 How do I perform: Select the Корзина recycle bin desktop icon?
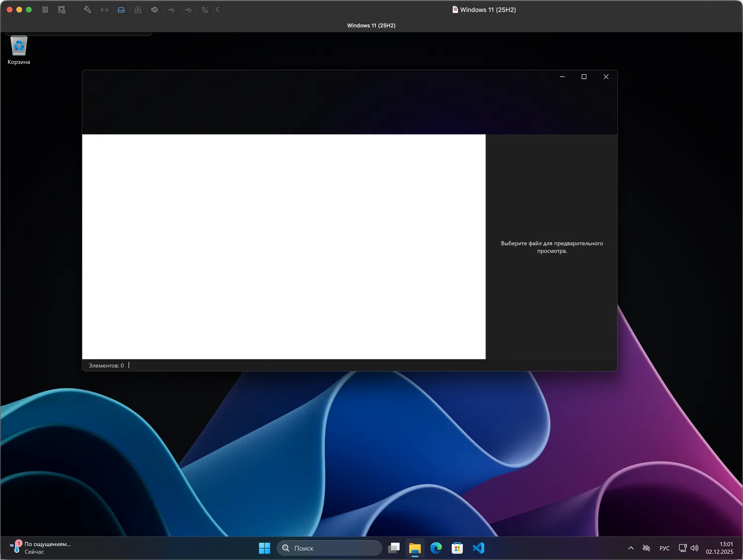pos(19,50)
